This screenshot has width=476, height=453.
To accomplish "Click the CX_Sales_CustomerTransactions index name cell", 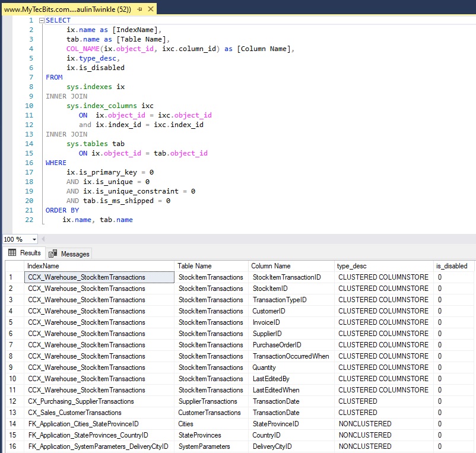I will pos(75,413).
